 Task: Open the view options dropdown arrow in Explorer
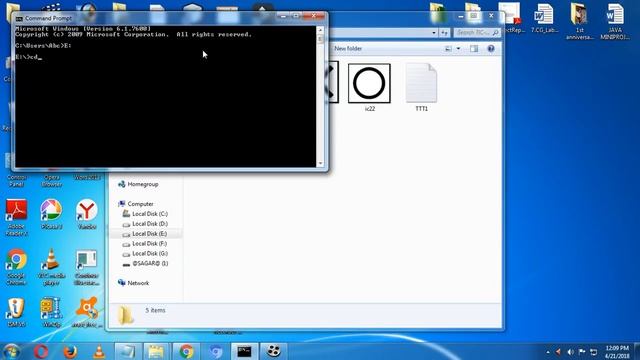(458, 49)
